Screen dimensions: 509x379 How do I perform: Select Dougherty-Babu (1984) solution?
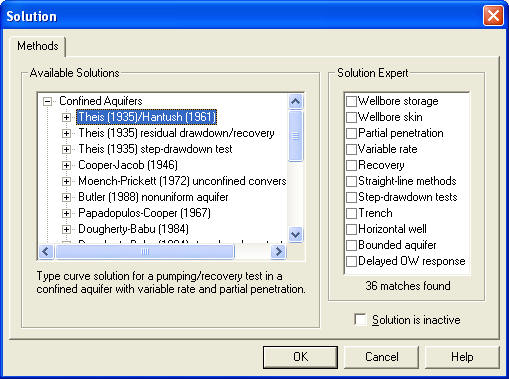[133, 229]
